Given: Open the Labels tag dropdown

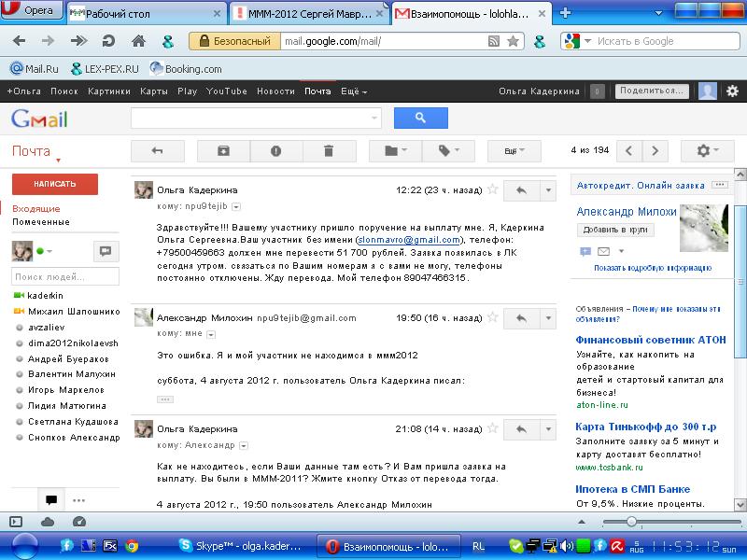Looking at the screenshot, I should [448, 151].
